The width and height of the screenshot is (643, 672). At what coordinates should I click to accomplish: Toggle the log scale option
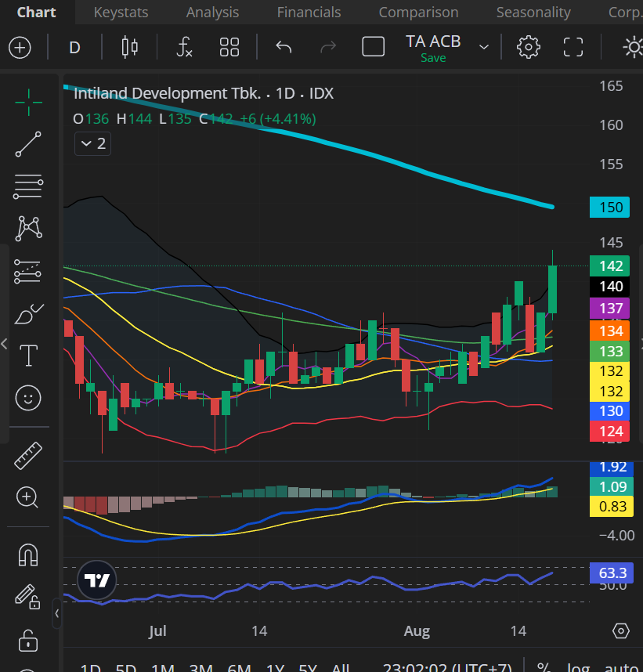tap(579, 667)
